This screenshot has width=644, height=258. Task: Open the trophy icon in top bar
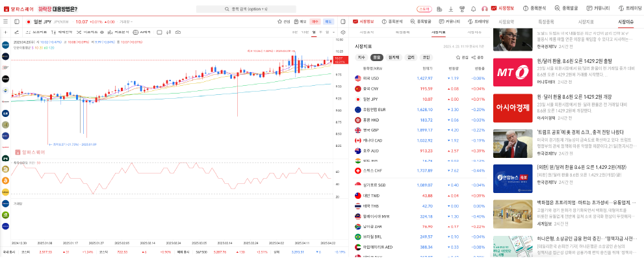pos(462,9)
